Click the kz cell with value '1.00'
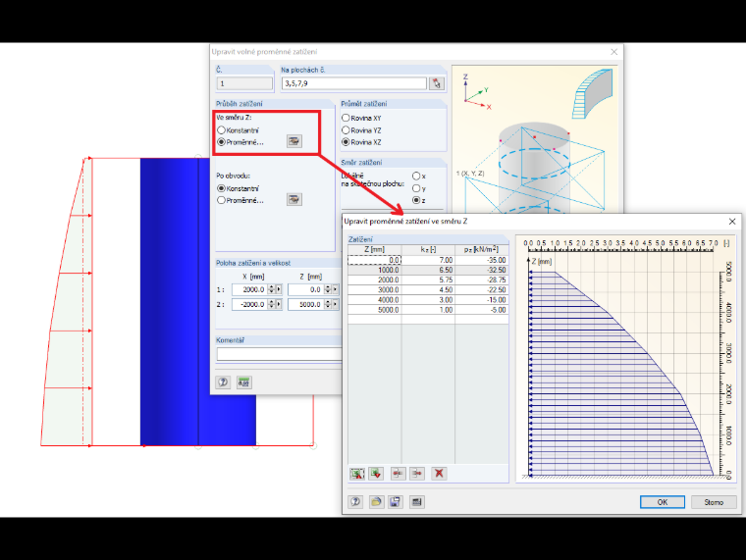This screenshot has height=560, width=746. click(x=428, y=310)
